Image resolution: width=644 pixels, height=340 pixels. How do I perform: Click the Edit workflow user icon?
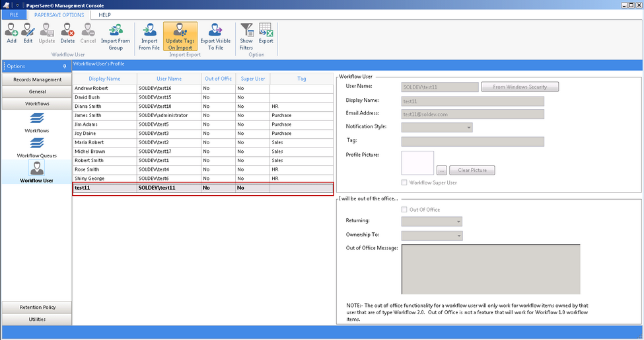tap(28, 33)
